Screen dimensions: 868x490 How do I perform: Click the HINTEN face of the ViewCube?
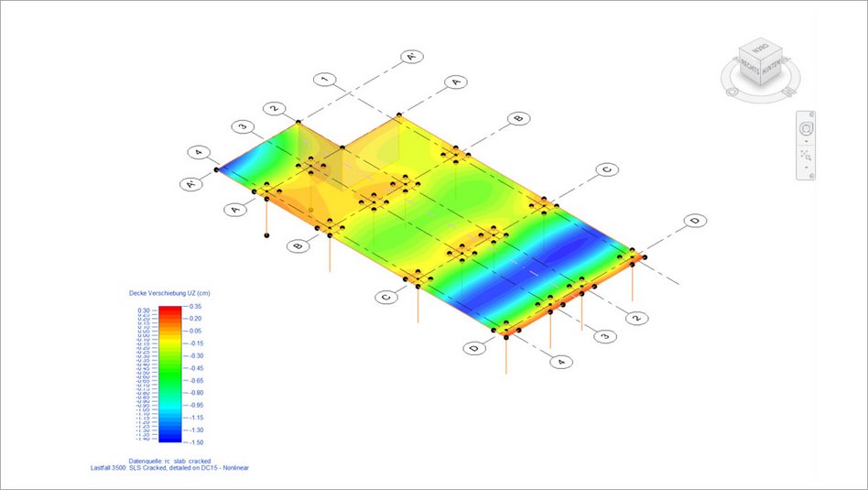(771, 68)
